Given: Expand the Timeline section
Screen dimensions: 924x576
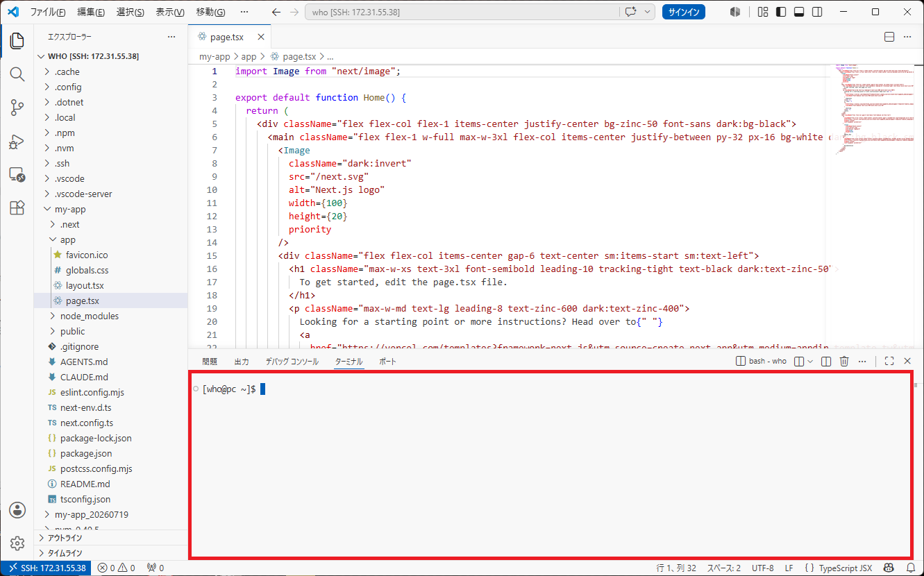Looking at the screenshot, I should [110, 553].
